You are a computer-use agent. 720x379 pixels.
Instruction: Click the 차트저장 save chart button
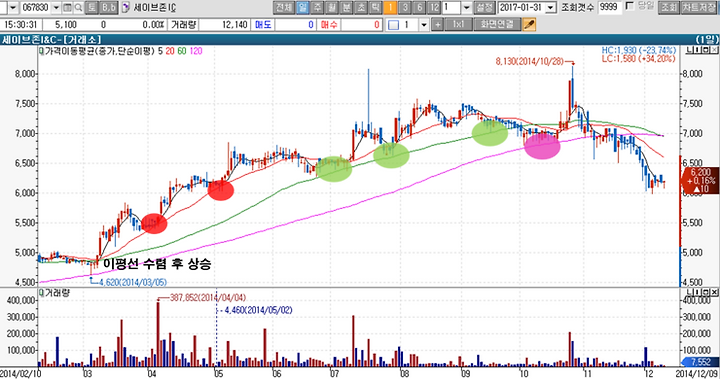(x=699, y=7)
